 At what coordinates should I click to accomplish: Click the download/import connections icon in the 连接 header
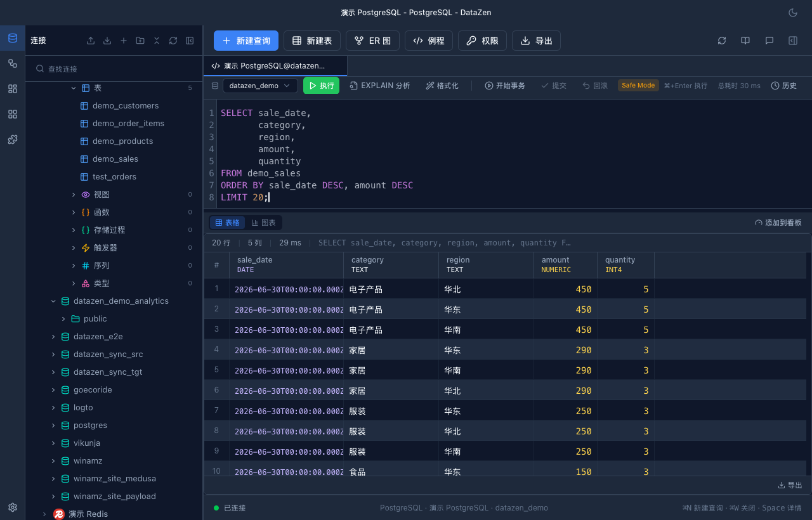107,41
